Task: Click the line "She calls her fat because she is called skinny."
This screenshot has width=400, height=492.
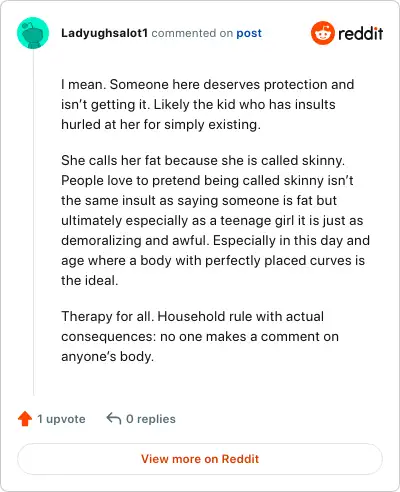Action: (203, 160)
